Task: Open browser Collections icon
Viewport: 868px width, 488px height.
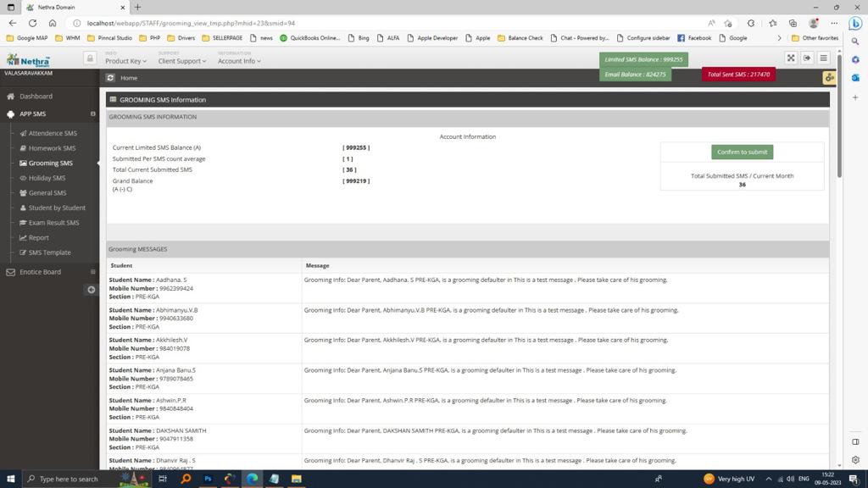Action: click(x=793, y=23)
